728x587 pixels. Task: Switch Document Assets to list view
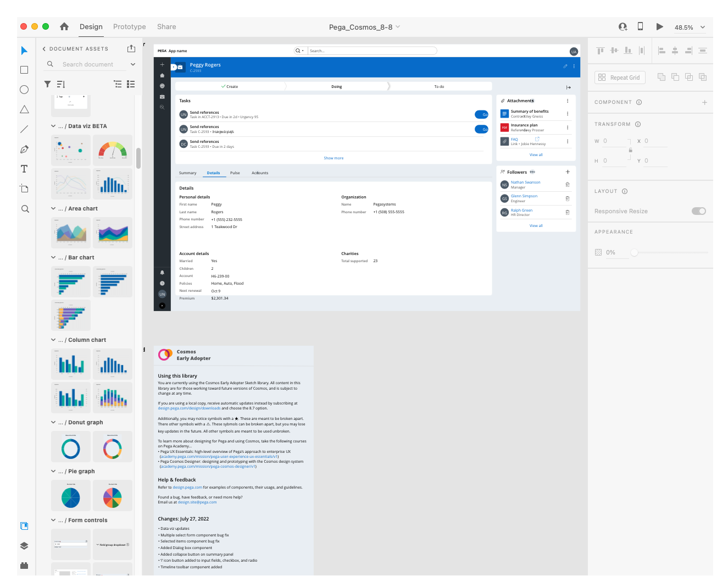click(131, 84)
